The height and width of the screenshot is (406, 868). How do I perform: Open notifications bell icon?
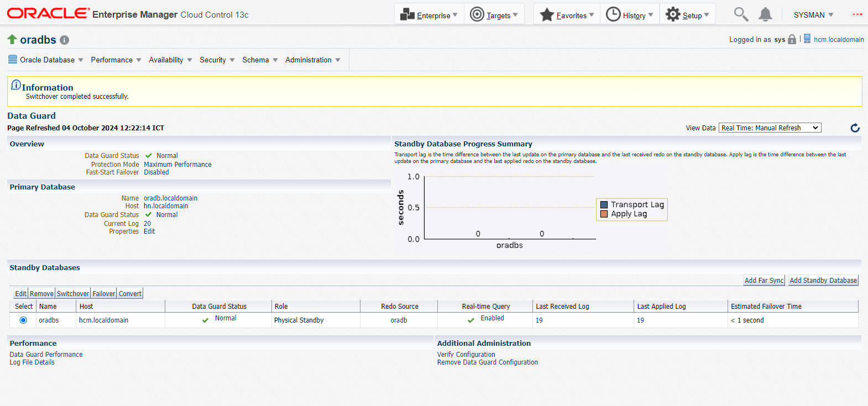[765, 14]
